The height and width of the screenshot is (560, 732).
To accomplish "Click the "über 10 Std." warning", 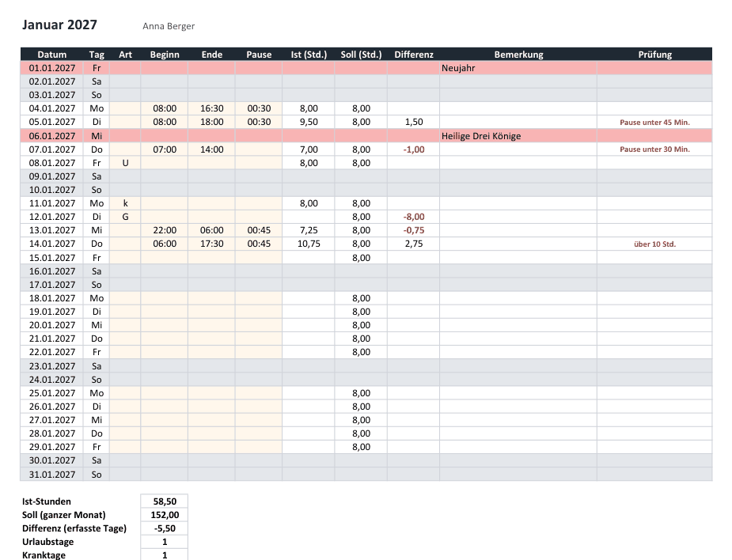I will [654, 244].
